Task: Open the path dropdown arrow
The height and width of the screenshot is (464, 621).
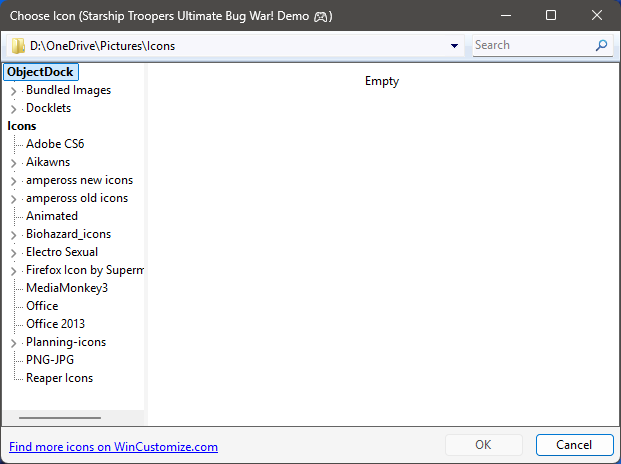Action: pyautogui.click(x=454, y=46)
